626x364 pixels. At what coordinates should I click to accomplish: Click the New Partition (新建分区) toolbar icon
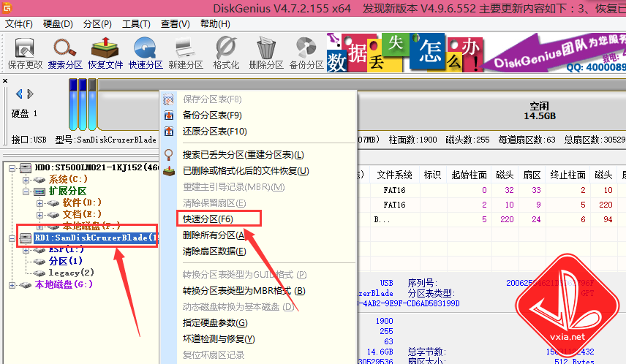pos(186,53)
